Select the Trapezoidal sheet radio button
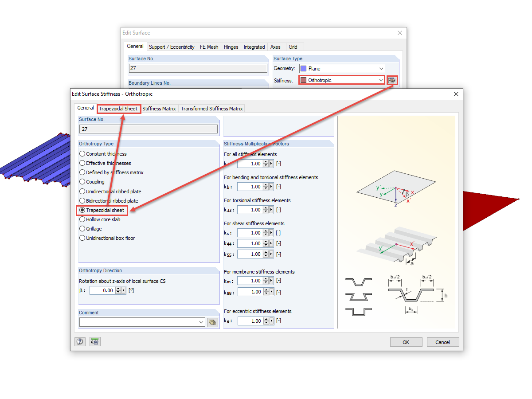 pyautogui.click(x=82, y=210)
